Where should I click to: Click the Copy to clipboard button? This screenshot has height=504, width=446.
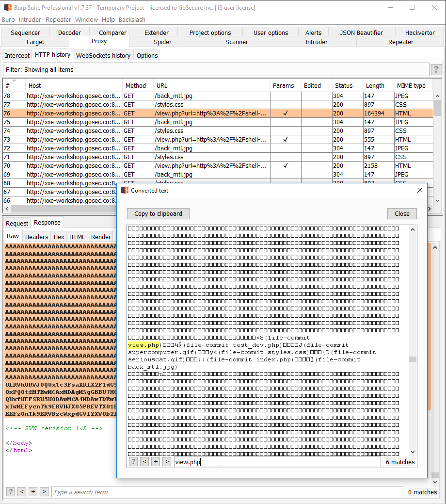[x=158, y=213]
